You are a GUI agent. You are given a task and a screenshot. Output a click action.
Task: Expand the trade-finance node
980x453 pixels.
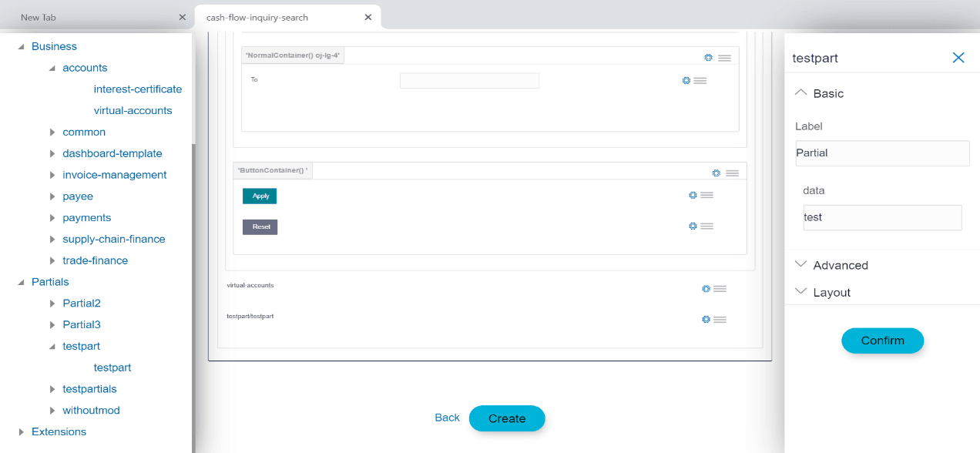(52, 261)
